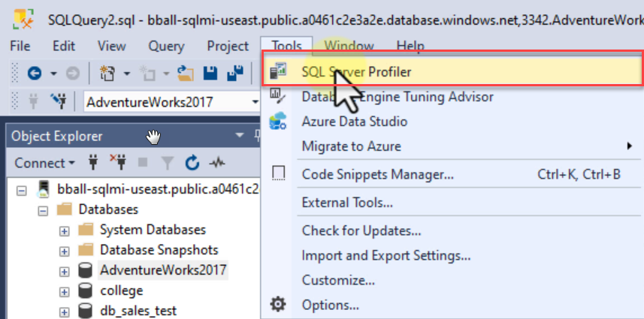Image resolution: width=644 pixels, height=319 pixels.
Task: Click the Stop square icon in Object Explorer
Action: coord(143,163)
